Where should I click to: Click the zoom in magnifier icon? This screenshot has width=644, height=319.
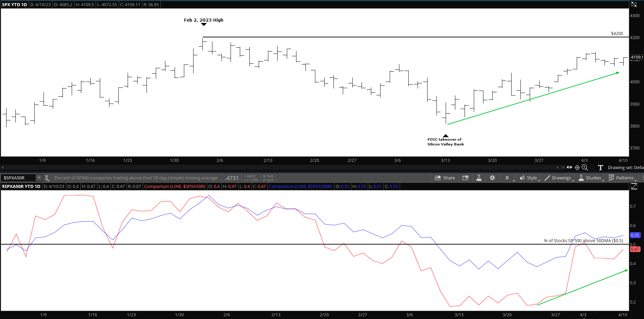pyautogui.click(x=585, y=167)
